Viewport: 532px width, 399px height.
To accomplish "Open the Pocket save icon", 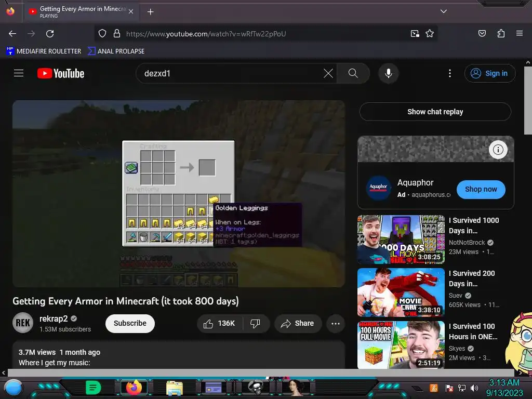I will click(482, 33).
